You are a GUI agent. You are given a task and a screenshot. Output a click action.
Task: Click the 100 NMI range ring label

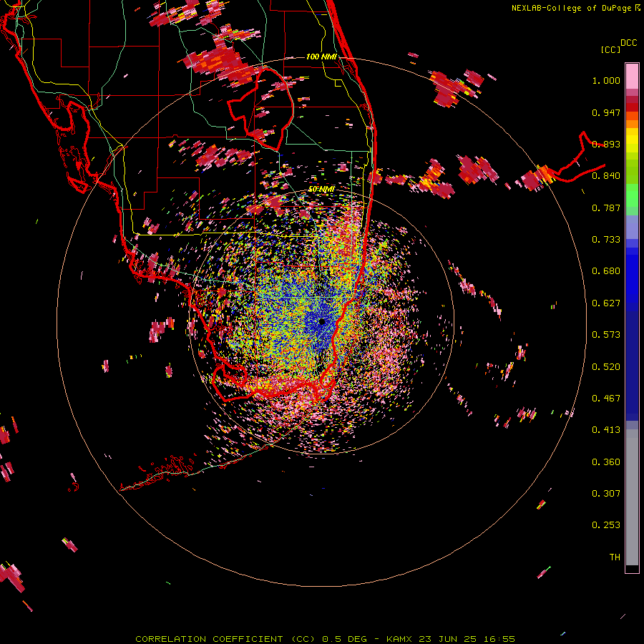[x=321, y=57]
